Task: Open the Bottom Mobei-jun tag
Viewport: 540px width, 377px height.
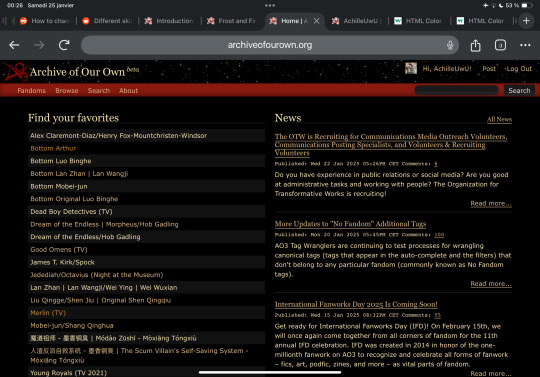Action: [x=59, y=186]
